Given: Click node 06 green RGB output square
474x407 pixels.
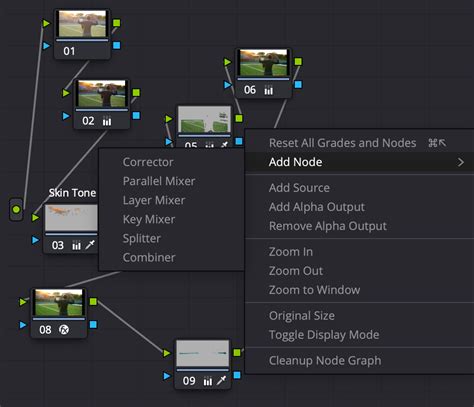Looking at the screenshot, I should 298,62.
